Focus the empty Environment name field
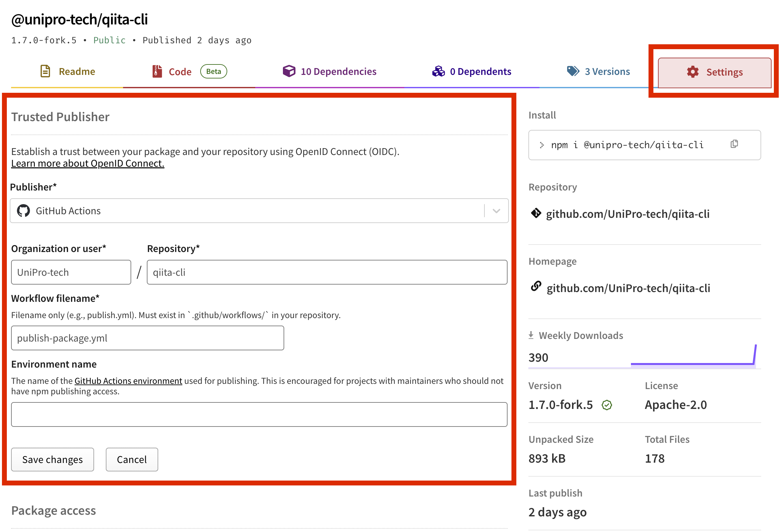The image size is (782, 532). (259, 414)
